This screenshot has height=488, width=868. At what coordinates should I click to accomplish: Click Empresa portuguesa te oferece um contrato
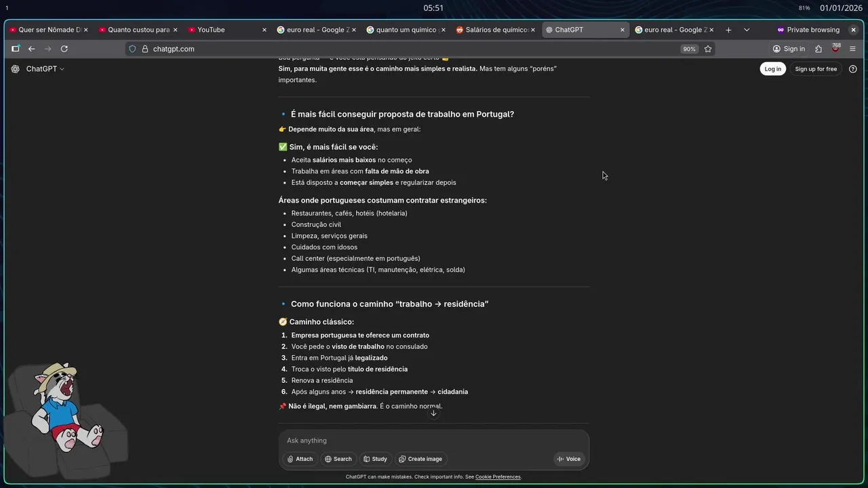(x=360, y=335)
